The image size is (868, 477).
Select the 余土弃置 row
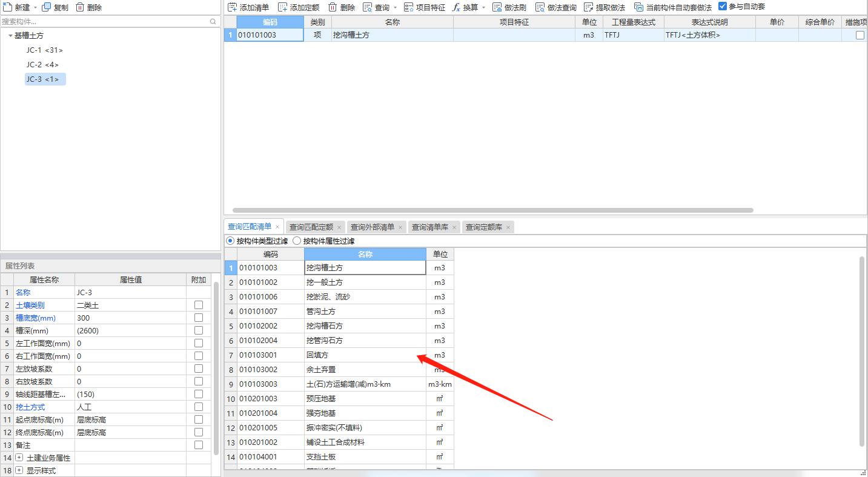click(x=339, y=370)
